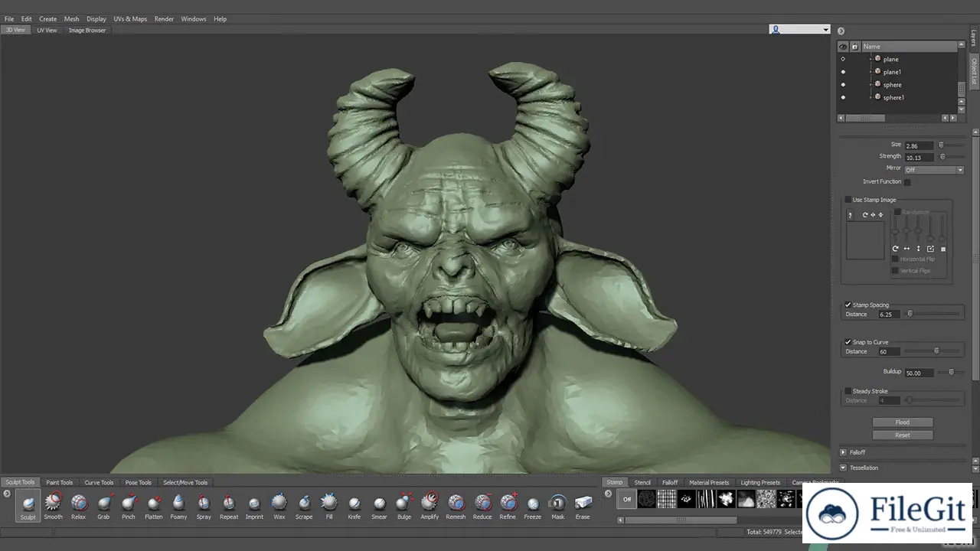The image size is (980, 551).
Task: Select the Foamy sculpt tool
Action: point(178,507)
